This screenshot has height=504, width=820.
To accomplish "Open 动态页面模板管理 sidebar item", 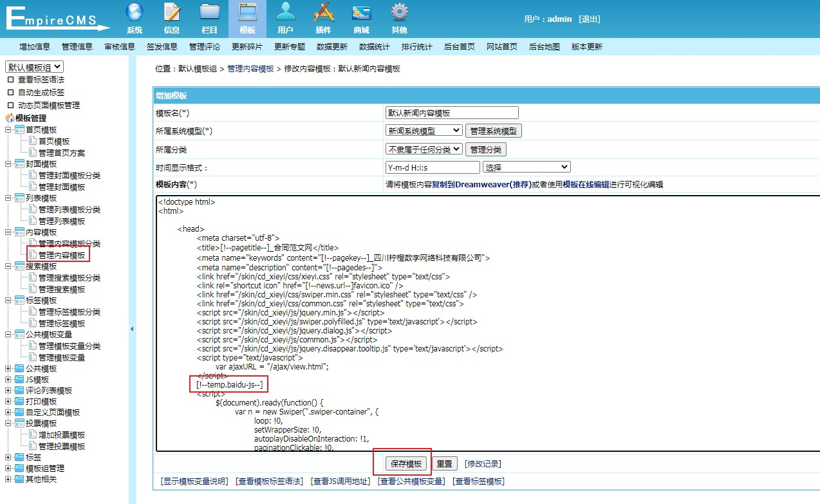I will (x=49, y=106).
